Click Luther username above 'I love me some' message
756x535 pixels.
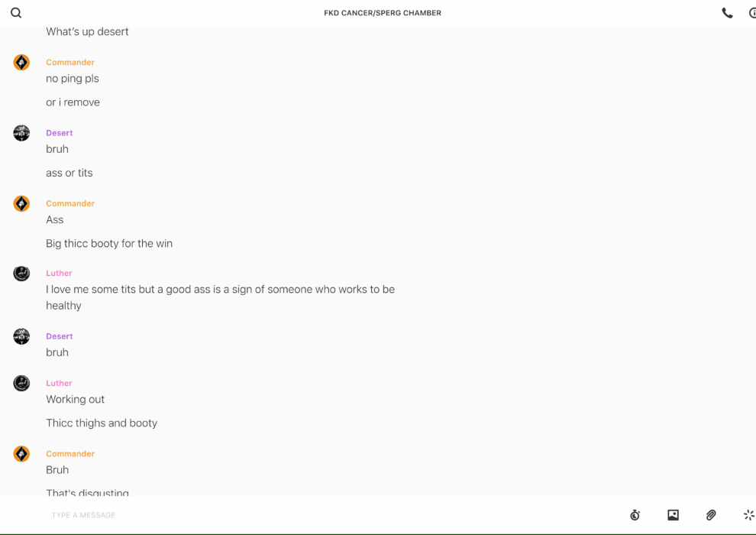[x=59, y=273]
